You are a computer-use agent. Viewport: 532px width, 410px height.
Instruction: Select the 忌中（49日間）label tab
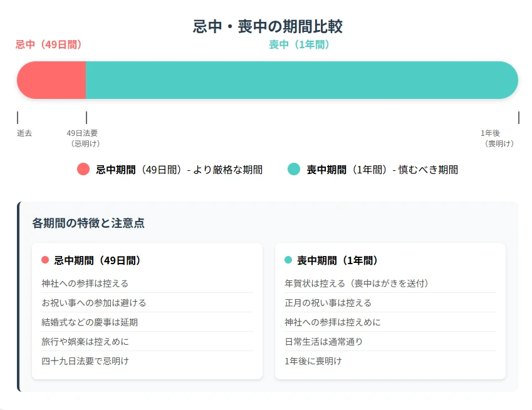coord(48,44)
